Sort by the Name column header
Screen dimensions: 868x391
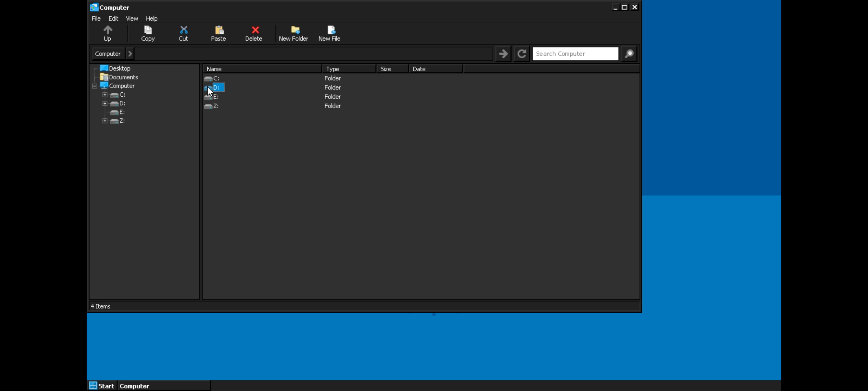pyautogui.click(x=262, y=69)
